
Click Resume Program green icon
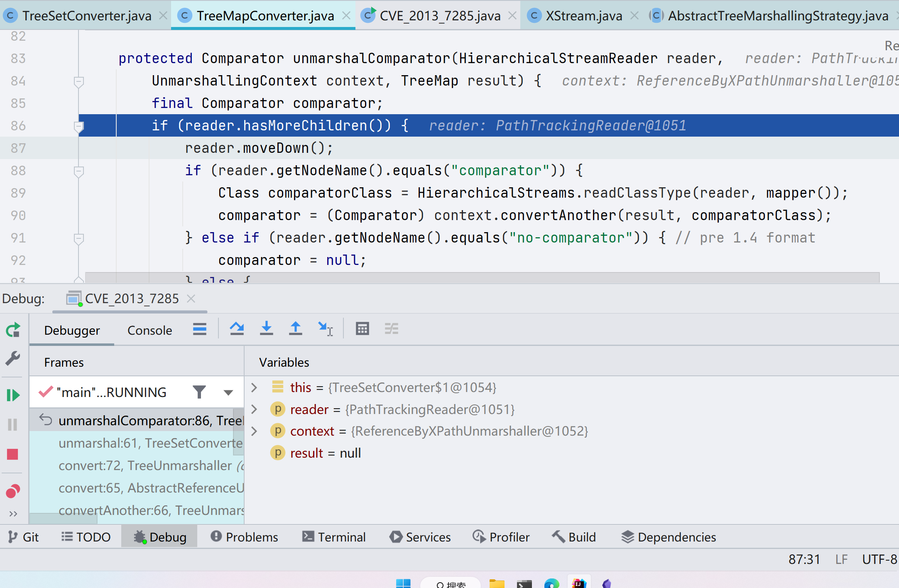[x=13, y=394]
